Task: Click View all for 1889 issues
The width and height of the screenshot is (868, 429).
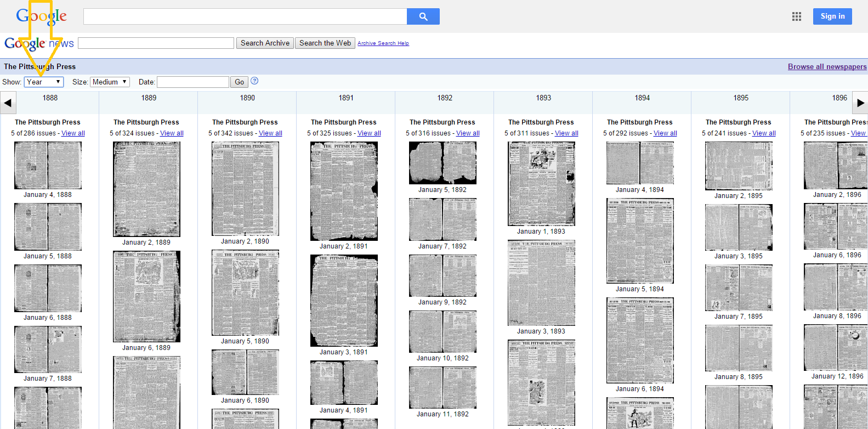Action: 172,133
